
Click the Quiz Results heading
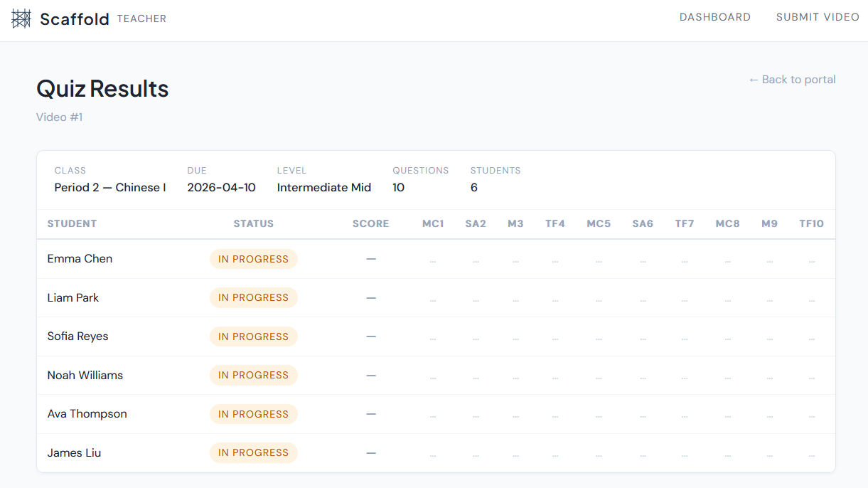click(102, 88)
